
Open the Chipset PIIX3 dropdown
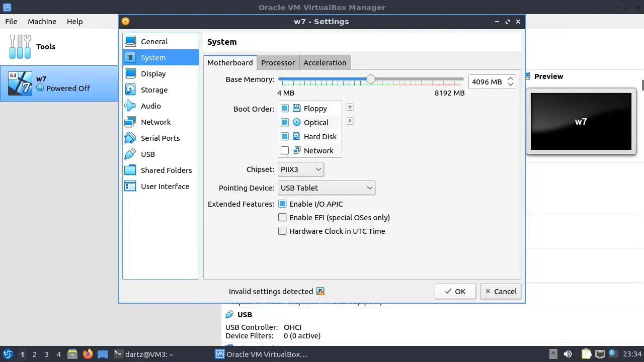pyautogui.click(x=301, y=169)
